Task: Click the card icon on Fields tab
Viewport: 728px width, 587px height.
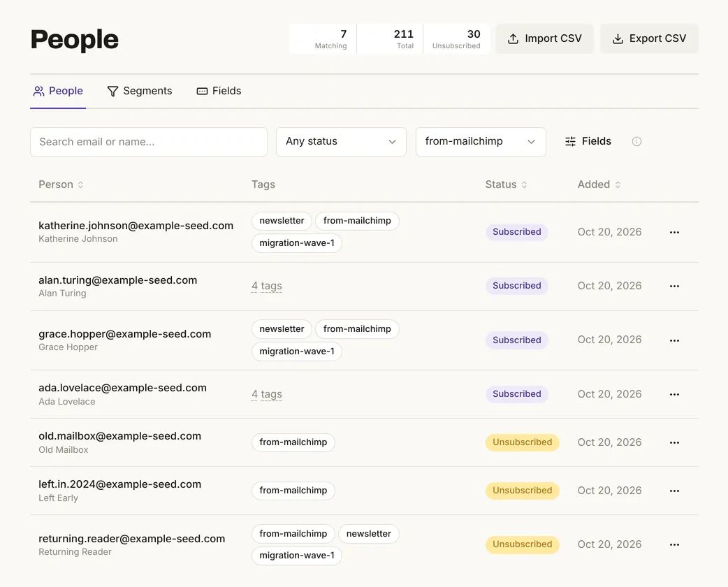Action: pyautogui.click(x=202, y=91)
